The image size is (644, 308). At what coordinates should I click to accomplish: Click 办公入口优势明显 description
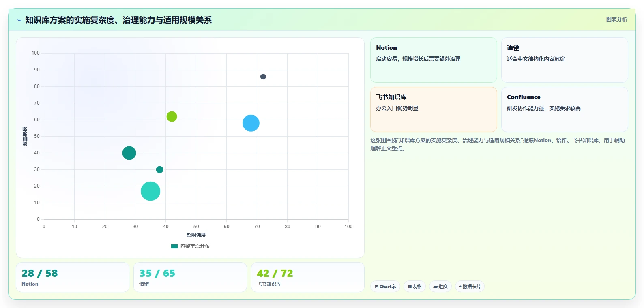click(397, 108)
